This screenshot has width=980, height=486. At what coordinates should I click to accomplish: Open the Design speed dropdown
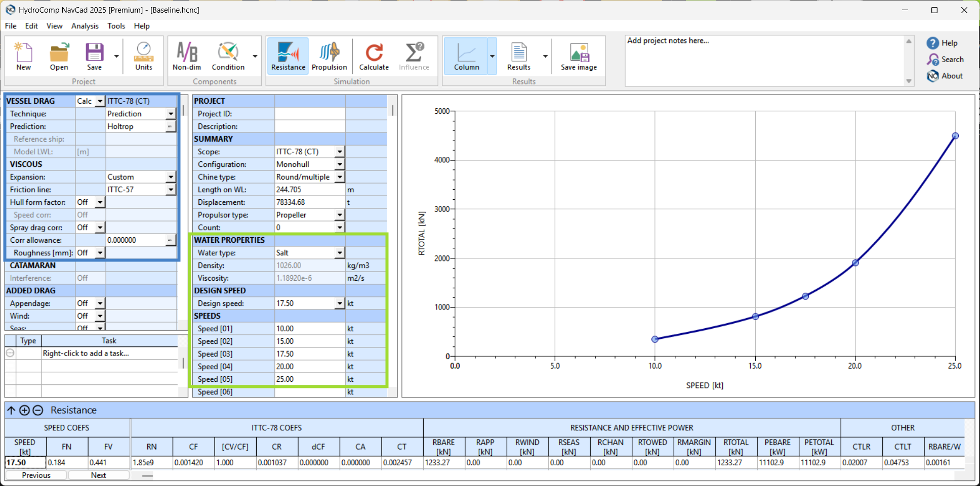(x=340, y=303)
